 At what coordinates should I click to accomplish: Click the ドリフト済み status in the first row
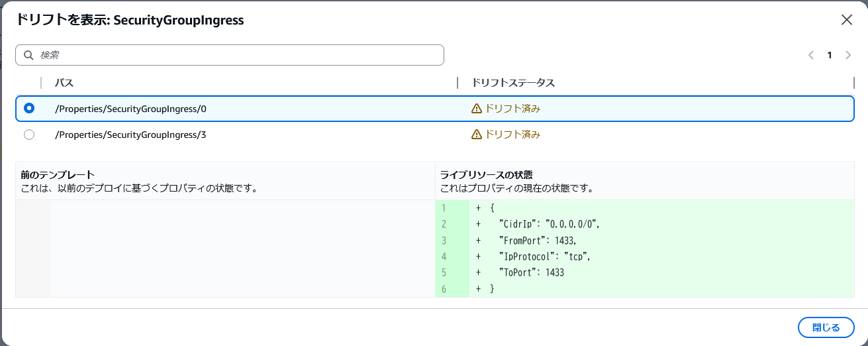(x=513, y=109)
